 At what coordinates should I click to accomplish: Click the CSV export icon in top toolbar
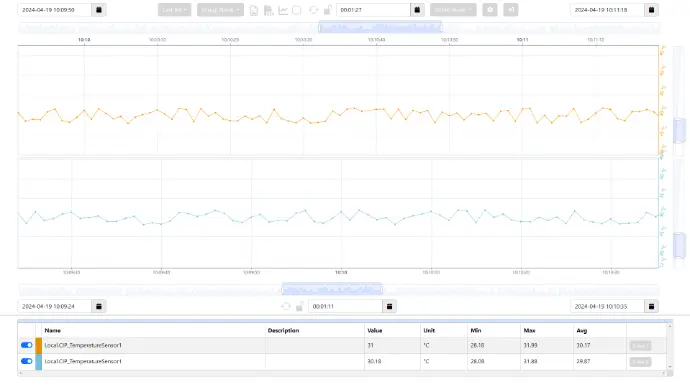click(x=268, y=10)
